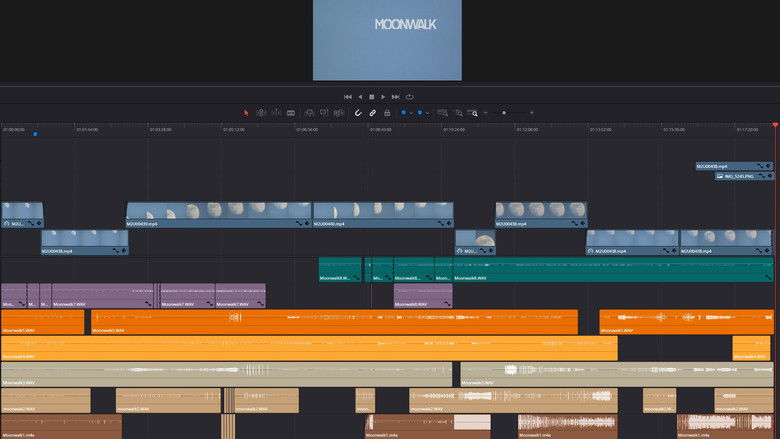
Task: Jump to the first frame
Action: [348, 97]
